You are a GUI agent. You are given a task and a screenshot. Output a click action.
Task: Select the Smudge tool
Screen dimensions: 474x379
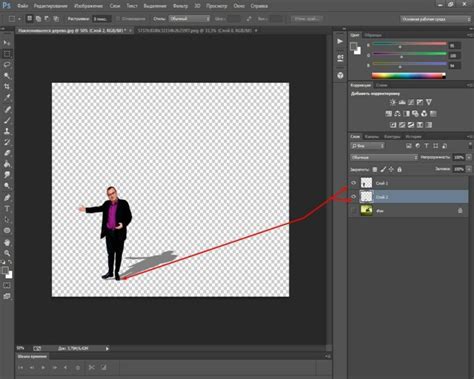pos(7,175)
